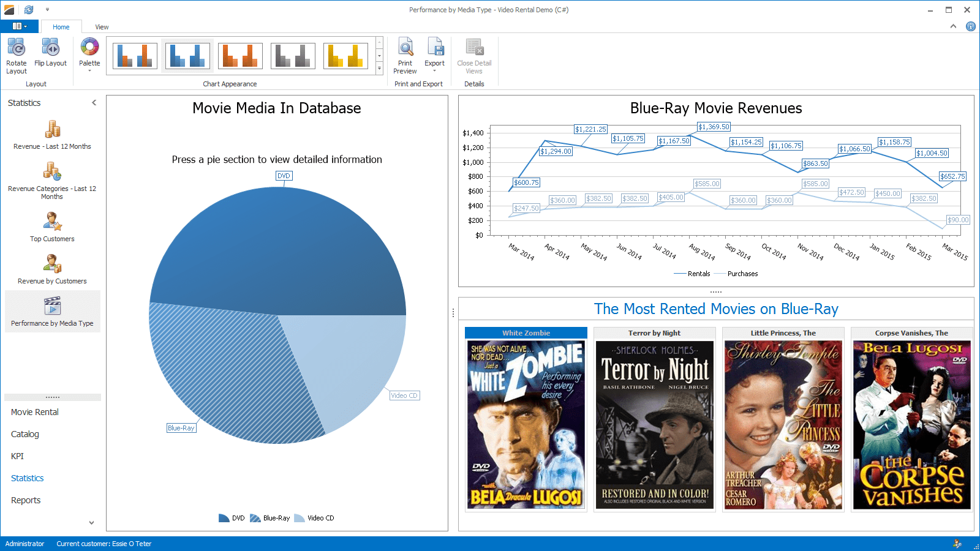Click horizontal splitter below revenue chart

coord(716,292)
